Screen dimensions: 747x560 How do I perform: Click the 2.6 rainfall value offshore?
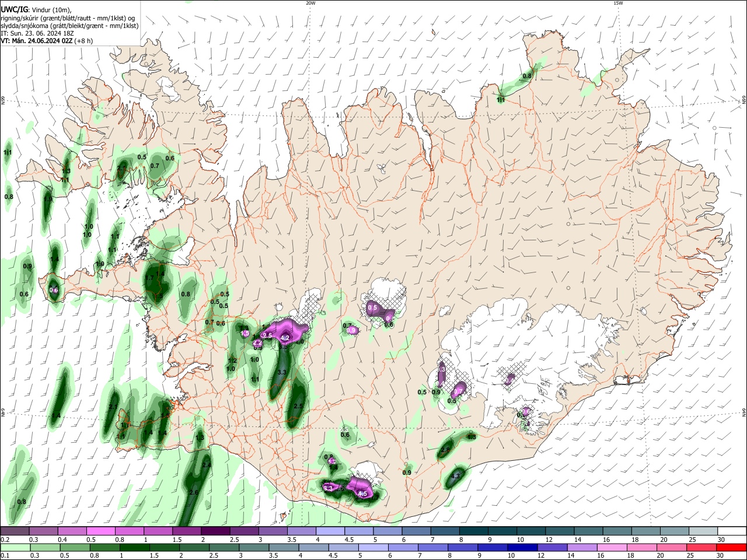tap(194, 492)
